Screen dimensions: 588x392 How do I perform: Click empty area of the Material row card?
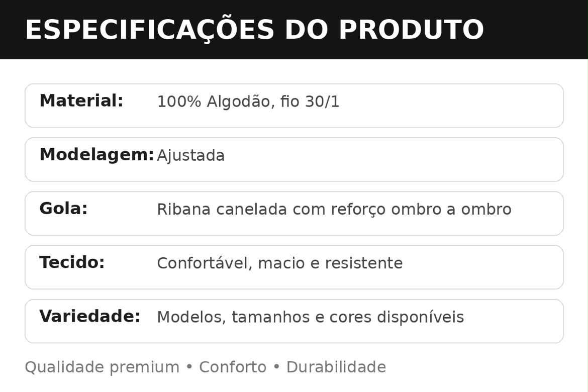[x=450, y=106]
